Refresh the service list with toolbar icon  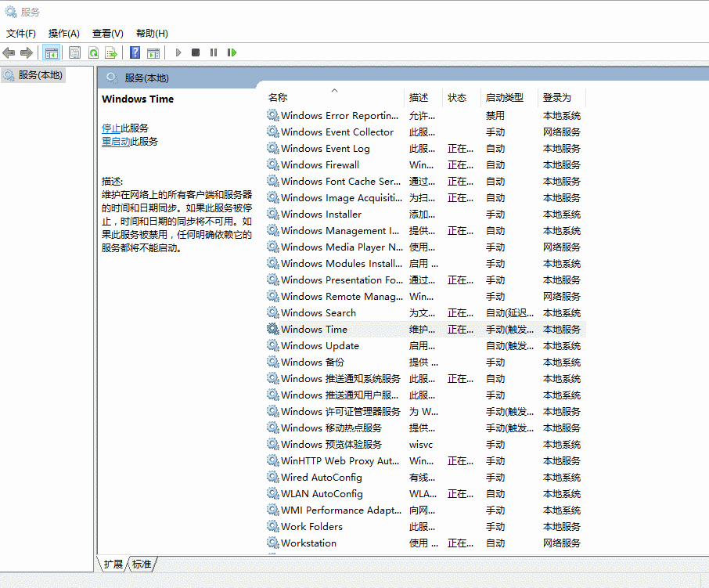point(92,52)
